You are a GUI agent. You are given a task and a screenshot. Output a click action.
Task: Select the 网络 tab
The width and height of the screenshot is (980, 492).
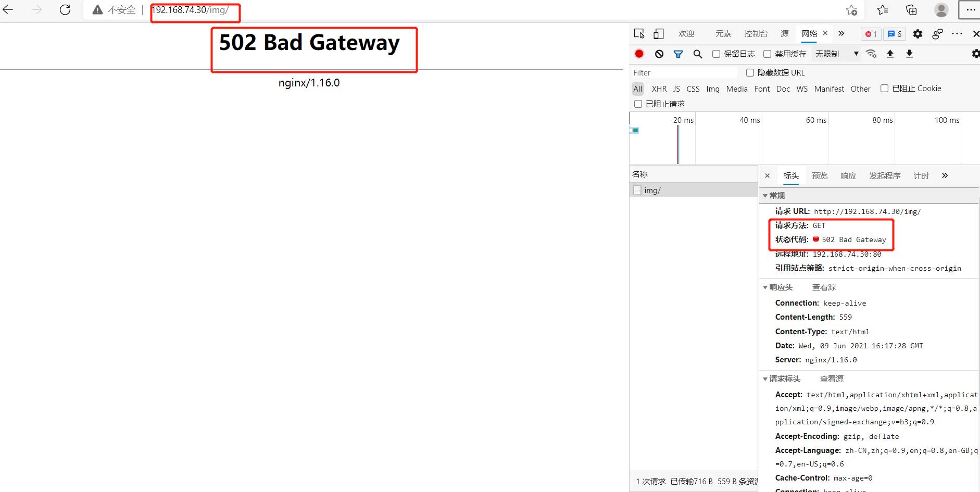pyautogui.click(x=809, y=33)
